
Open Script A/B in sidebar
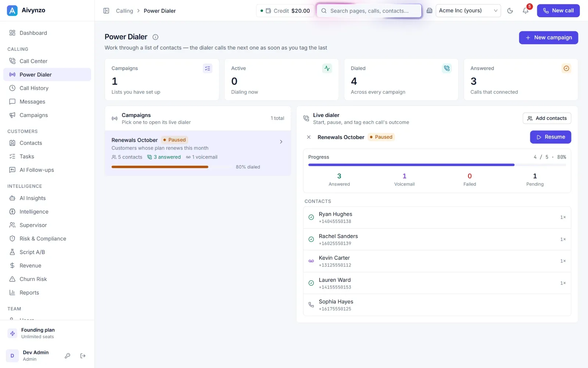(47, 252)
